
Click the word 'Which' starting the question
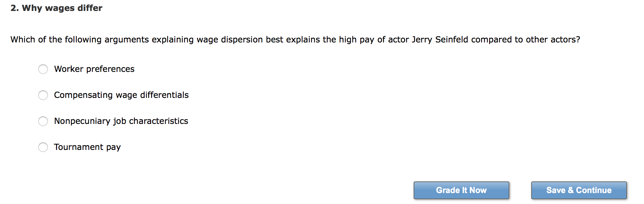23,40
